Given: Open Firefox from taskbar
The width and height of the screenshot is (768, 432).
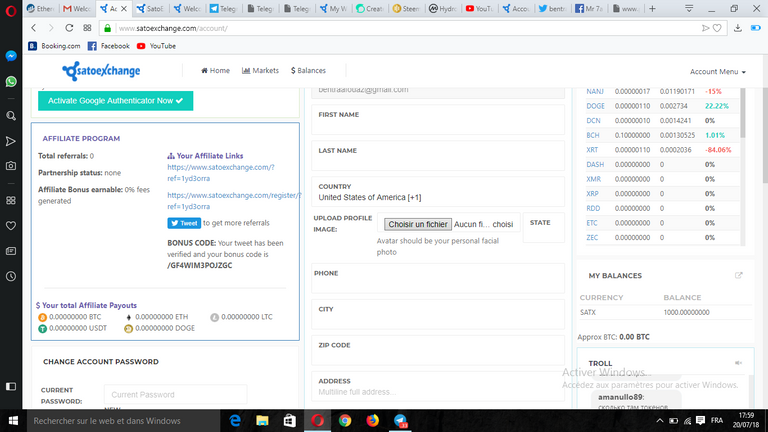Looking at the screenshot, I should click(x=372, y=421).
